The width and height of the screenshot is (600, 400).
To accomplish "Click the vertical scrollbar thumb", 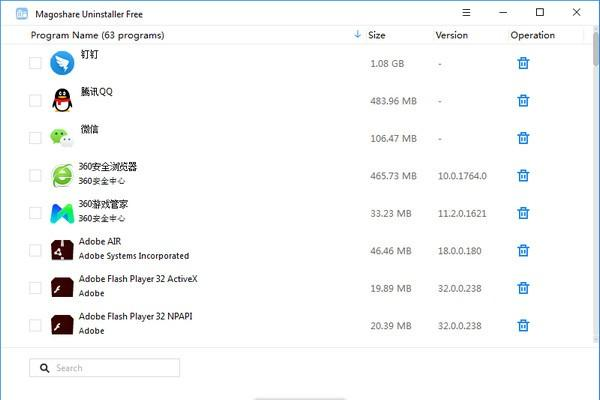I will click(596, 49).
